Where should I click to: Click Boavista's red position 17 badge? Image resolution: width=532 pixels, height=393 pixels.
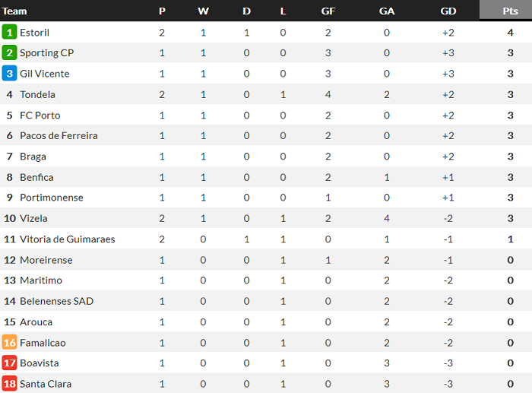click(10, 363)
